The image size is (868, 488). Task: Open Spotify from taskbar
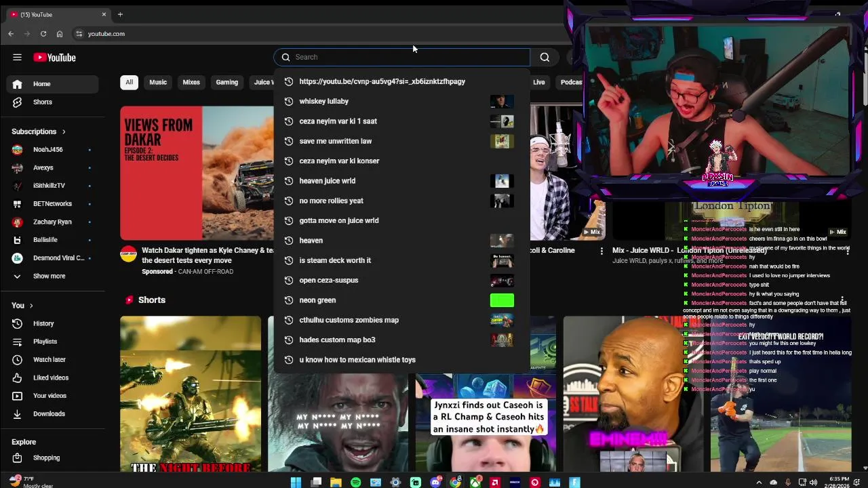tap(355, 483)
